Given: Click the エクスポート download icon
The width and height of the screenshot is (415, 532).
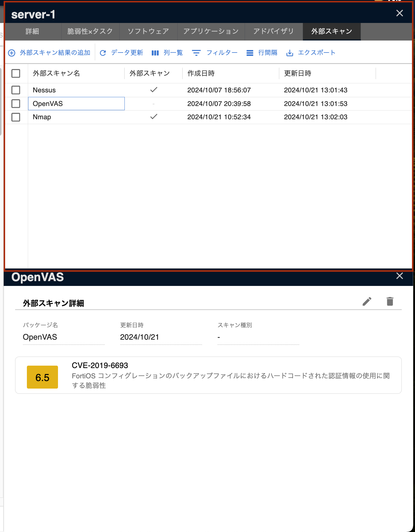Looking at the screenshot, I should coord(290,53).
